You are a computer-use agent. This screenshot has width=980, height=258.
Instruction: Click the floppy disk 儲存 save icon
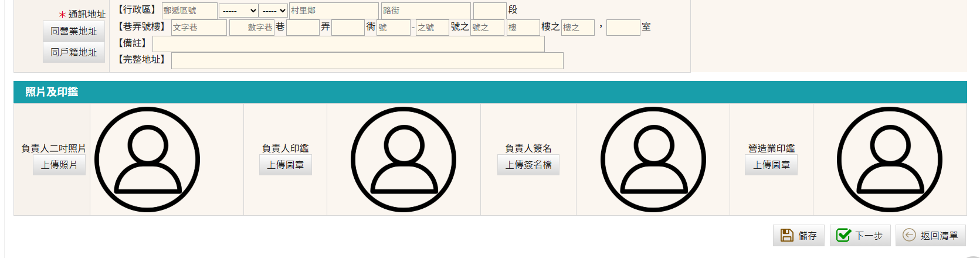coord(786,235)
